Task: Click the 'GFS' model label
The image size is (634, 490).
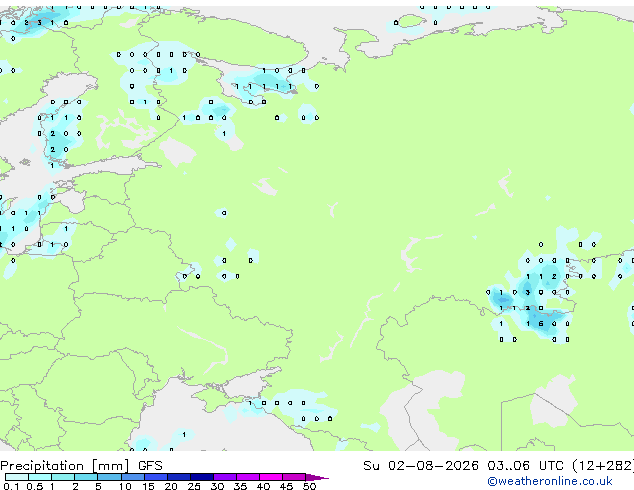Action: pos(150,466)
